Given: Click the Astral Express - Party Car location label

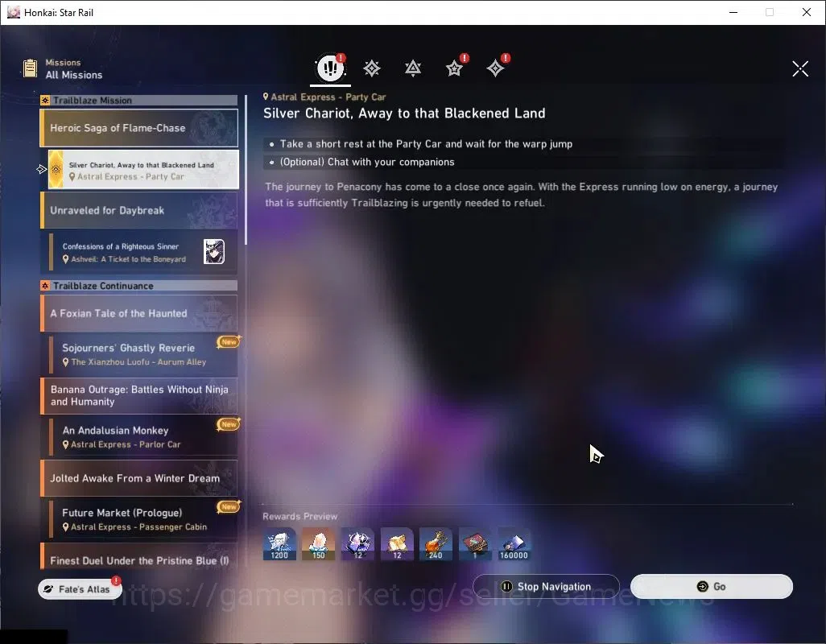Looking at the screenshot, I should click(x=324, y=97).
